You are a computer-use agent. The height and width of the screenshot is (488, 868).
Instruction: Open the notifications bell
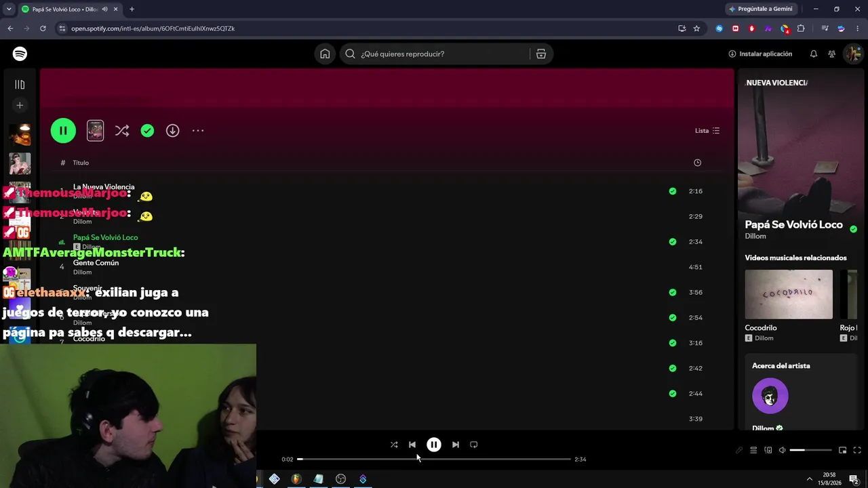[814, 54]
